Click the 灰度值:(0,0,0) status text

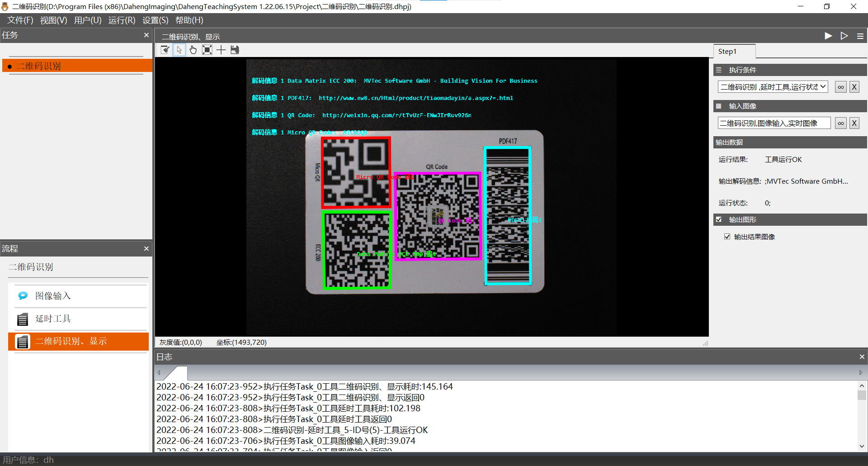[x=180, y=342]
